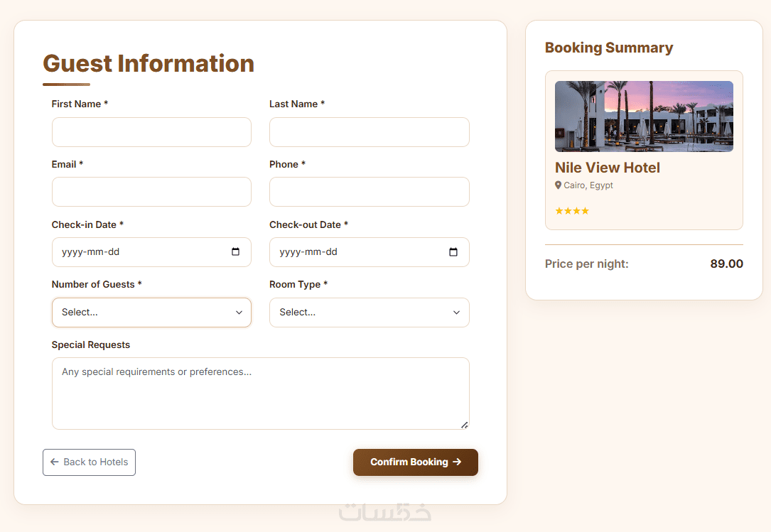
Task: Open the Check-in Date calendar picker icon
Action: coord(236,252)
